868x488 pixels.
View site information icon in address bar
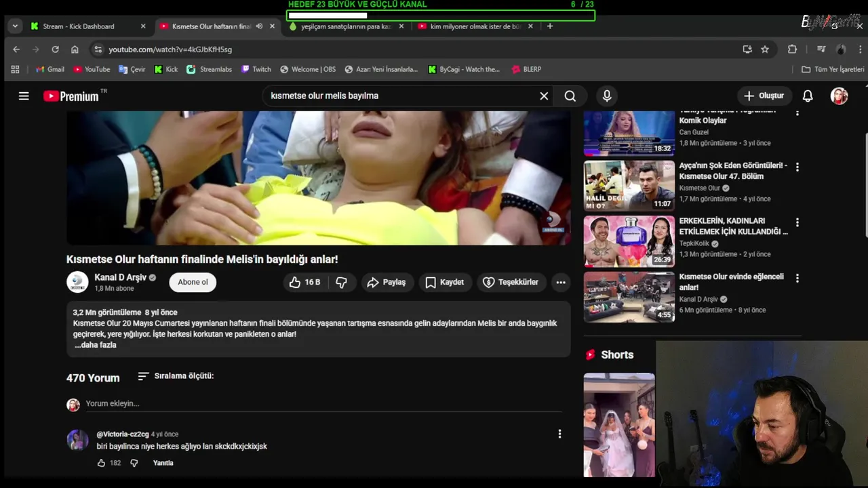(98, 49)
